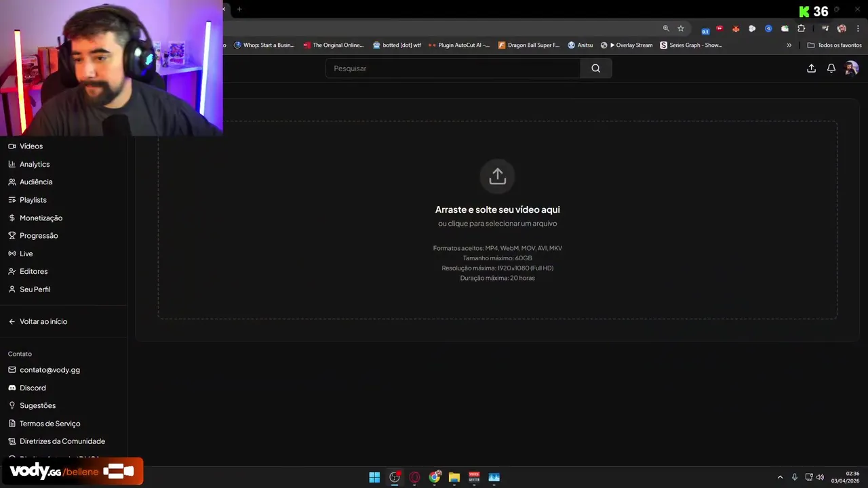Open the Chrome three-dot menu
This screenshot has width=868, height=488.
(858, 28)
